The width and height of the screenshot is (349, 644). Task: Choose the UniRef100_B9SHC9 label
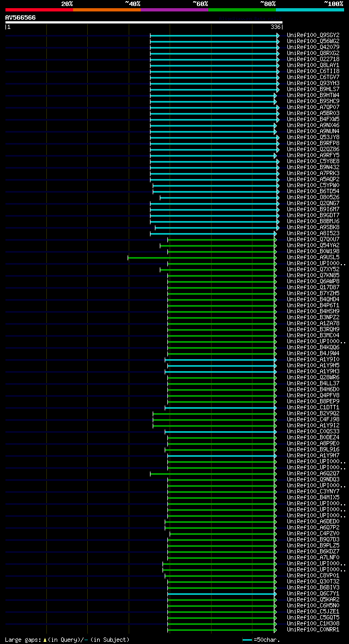(x=313, y=102)
